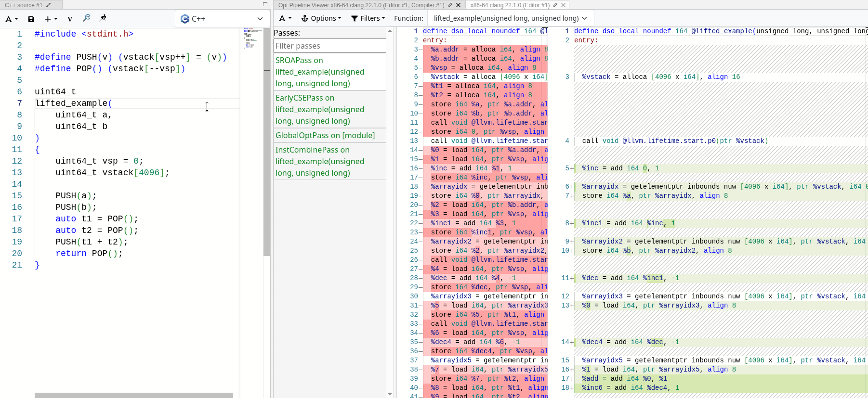Screen dimensions: 868x398
Task: Click 'store i64 %a, ptr %arrayidx' in right diff
Action: 655,195
